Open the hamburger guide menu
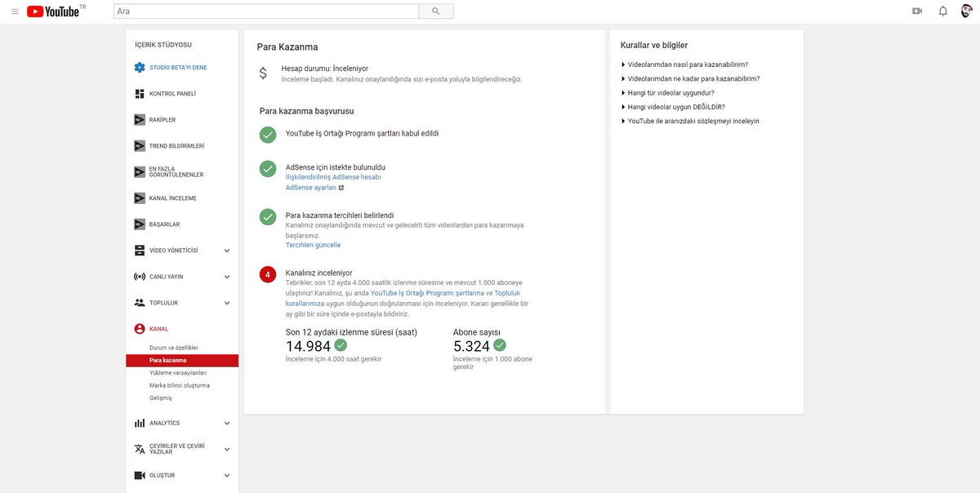The width and height of the screenshot is (980, 493). click(15, 11)
